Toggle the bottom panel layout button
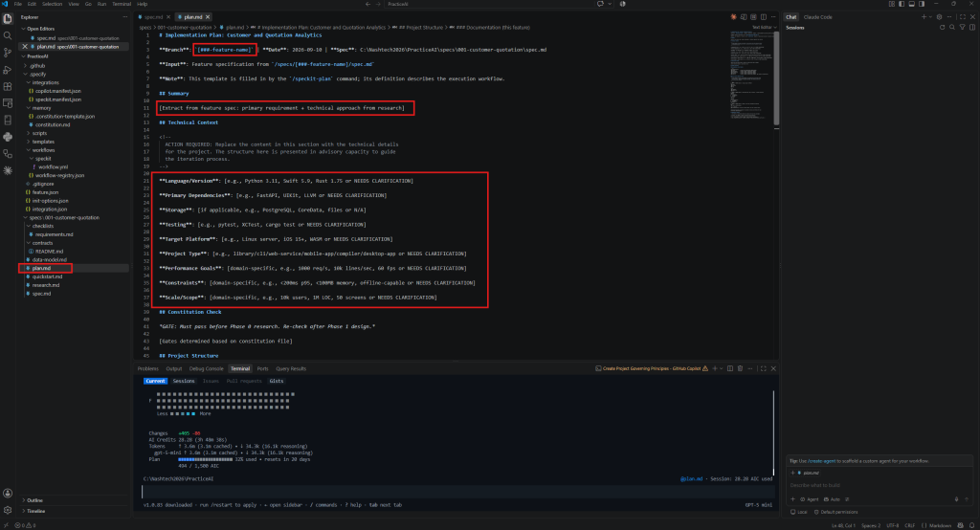The width and height of the screenshot is (980, 530). 911,4
